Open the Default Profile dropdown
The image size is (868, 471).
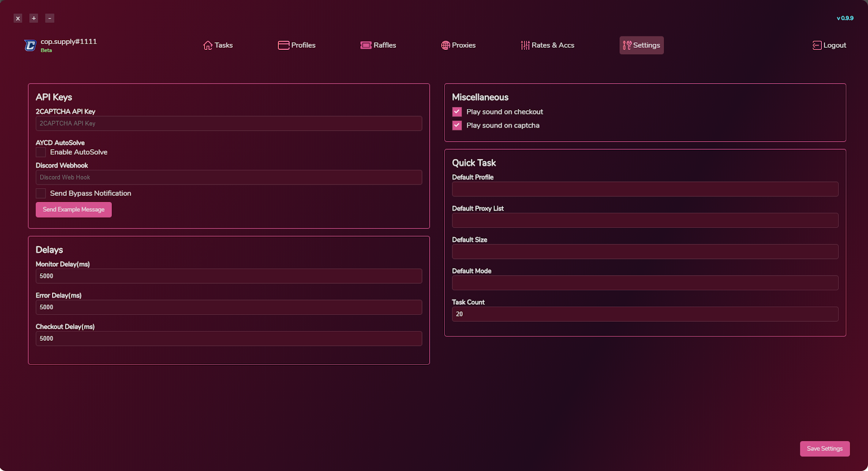coord(644,189)
